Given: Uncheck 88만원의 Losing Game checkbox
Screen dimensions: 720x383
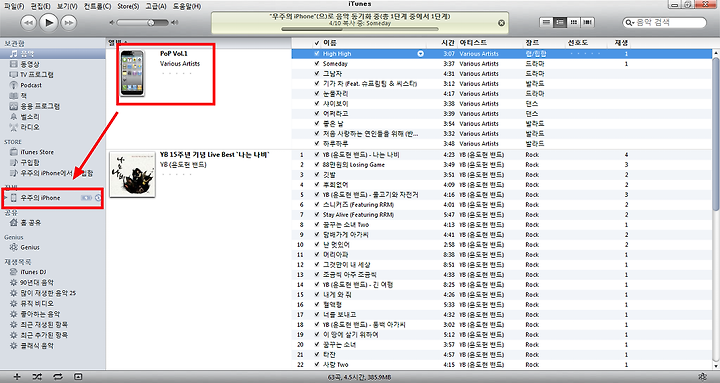Looking at the screenshot, I should 317,165.
